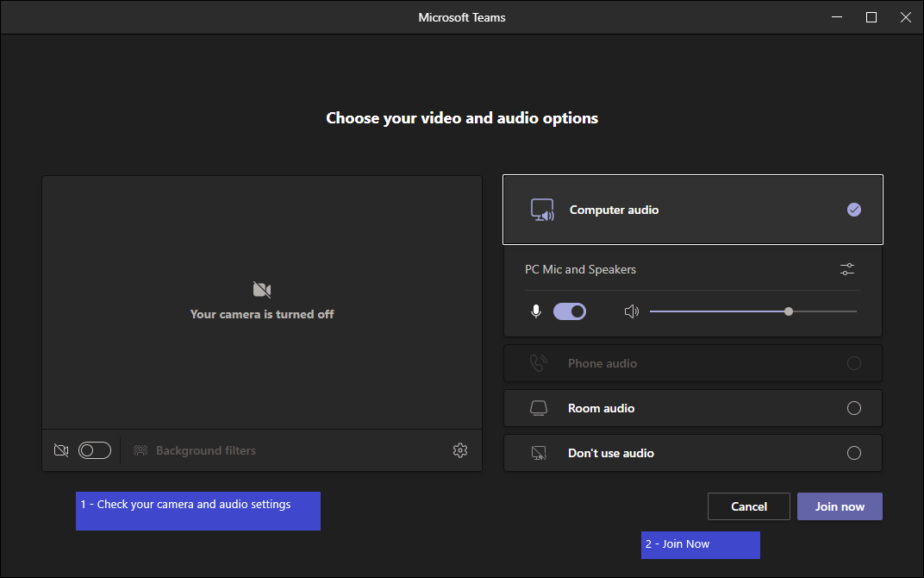Maximize the Microsoft Teams window
The width and height of the screenshot is (924, 578).
tap(871, 17)
